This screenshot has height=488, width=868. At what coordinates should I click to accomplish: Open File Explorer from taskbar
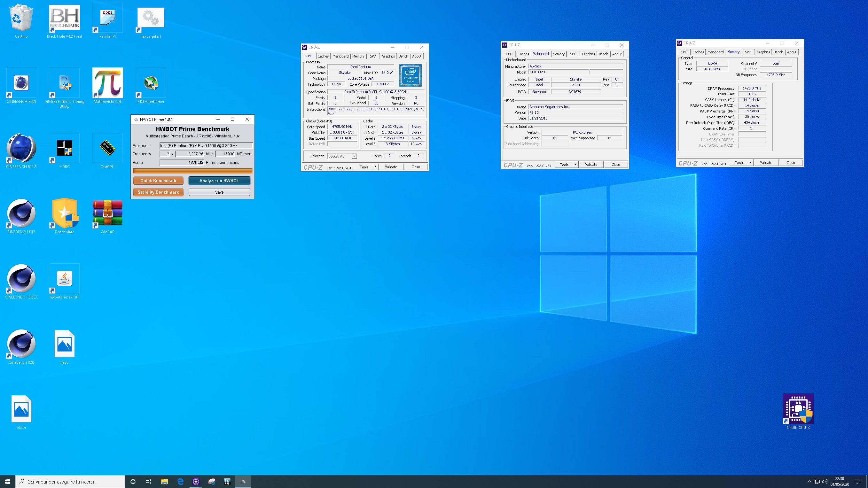point(164,482)
